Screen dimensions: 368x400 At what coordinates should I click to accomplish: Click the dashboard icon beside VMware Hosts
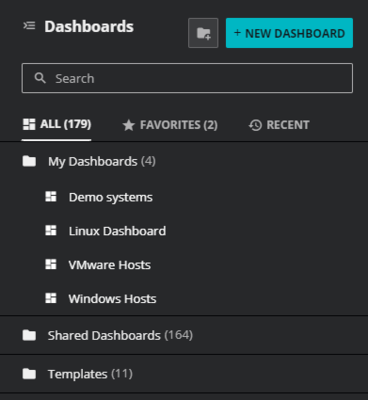51,264
